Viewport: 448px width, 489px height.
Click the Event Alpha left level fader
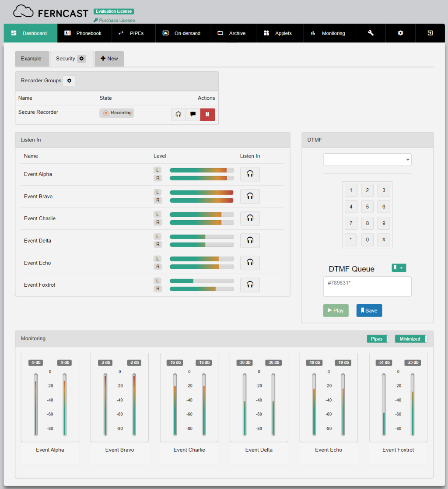point(36,405)
